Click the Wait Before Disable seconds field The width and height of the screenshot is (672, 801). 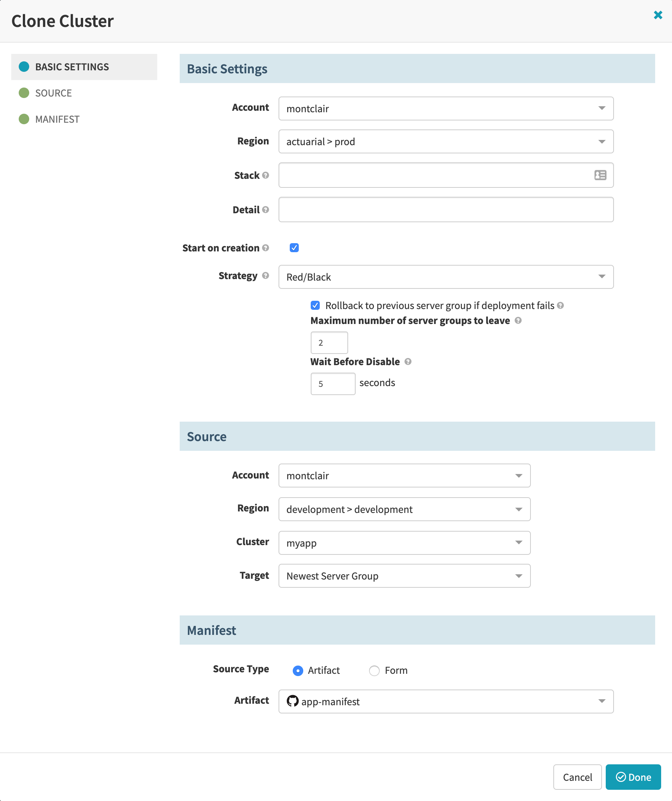333,384
